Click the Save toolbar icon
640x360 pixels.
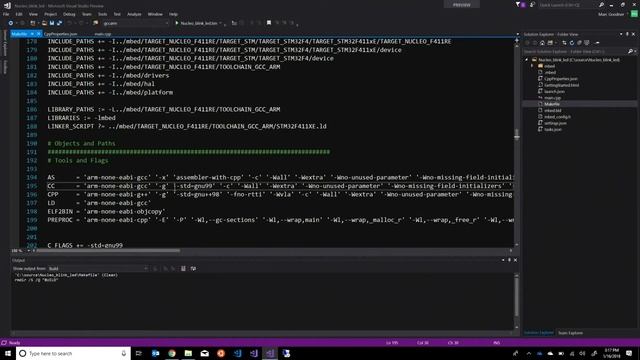click(x=52, y=23)
